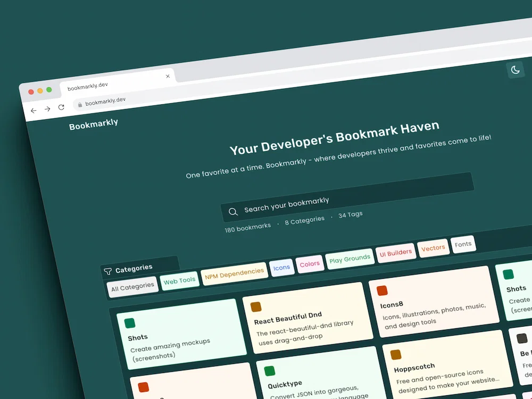532x399 pixels.
Task: Click the brown square icon on Hoppscotch card
Action: point(396,354)
